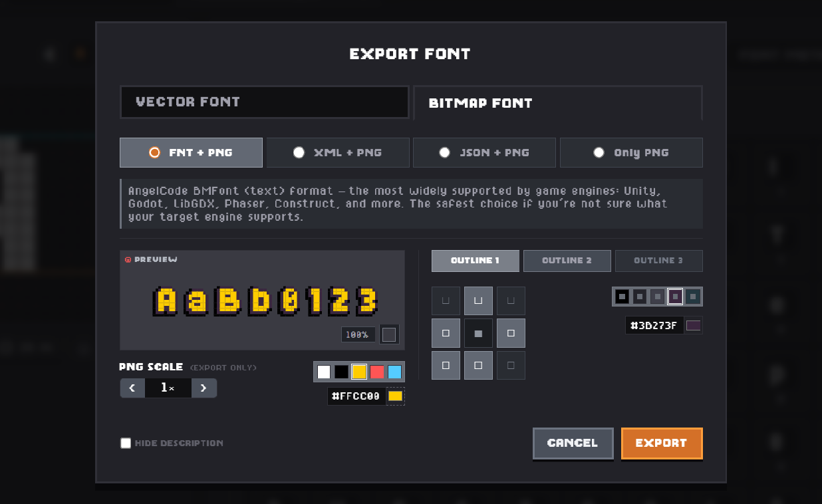Click the orange Export button
822x504 pixels.
(x=662, y=443)
